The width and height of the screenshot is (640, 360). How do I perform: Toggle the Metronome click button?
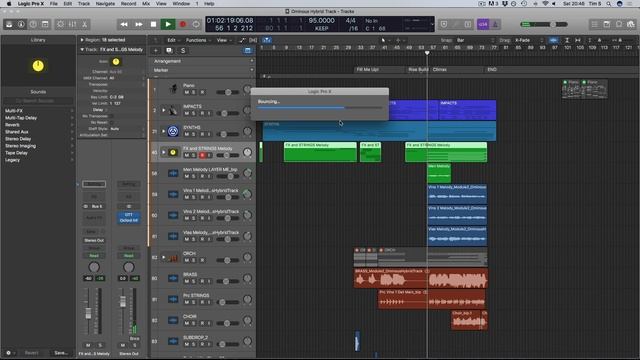pos(495,24)
